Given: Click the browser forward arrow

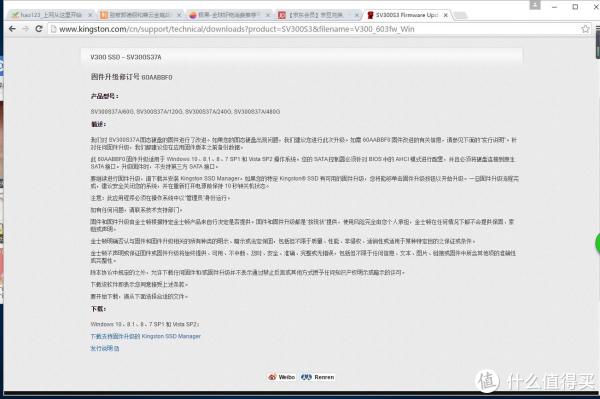Looking at the screenshot, I should click(x=25, y=29).
